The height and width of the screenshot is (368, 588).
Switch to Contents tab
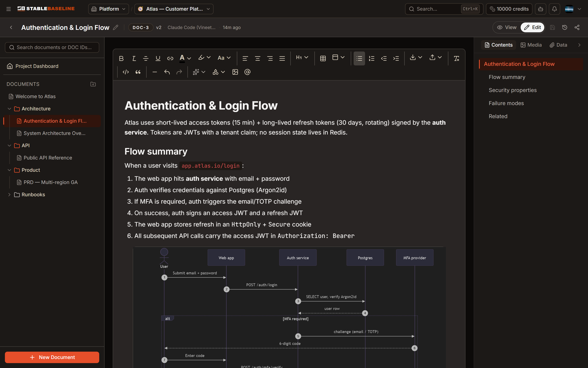[x=499, y=45]
